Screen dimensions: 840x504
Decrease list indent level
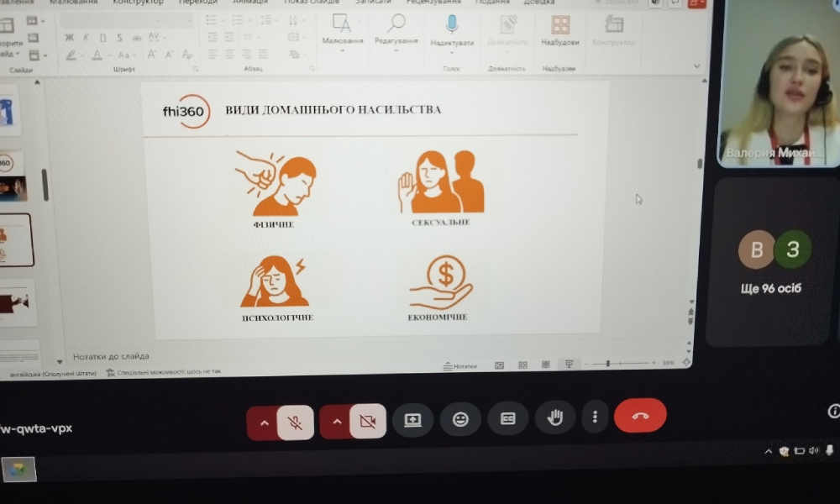pos(213,37)
